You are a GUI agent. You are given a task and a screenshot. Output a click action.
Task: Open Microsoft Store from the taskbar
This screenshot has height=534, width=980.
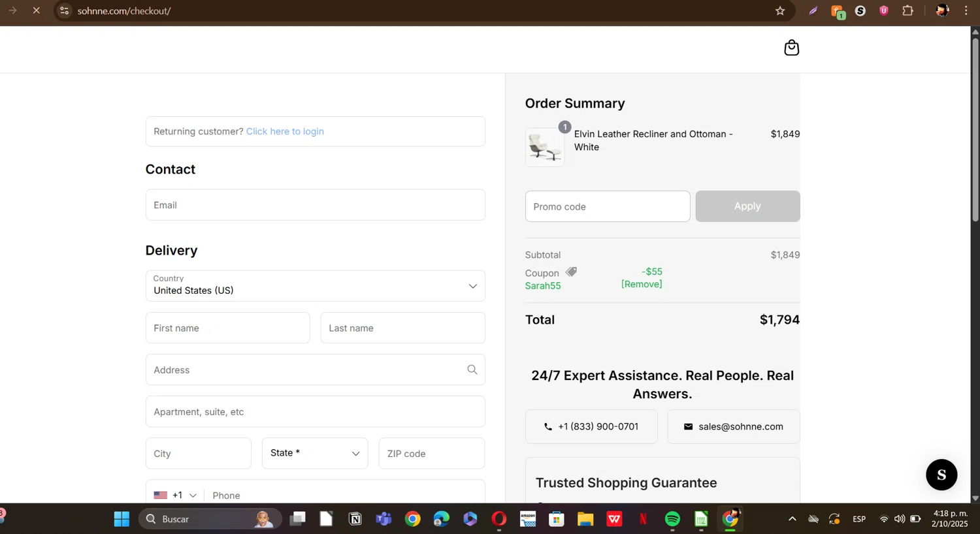point(557,519)
